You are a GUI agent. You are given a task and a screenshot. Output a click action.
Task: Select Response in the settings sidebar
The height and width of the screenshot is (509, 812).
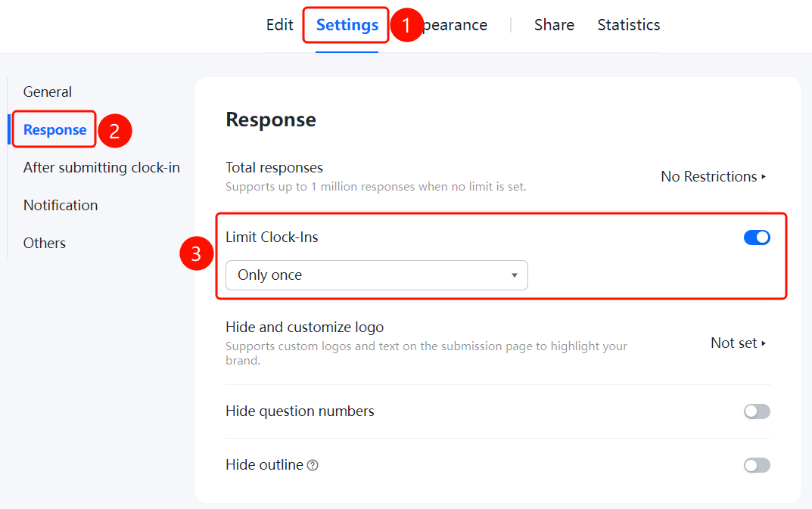tap(55, 129)
